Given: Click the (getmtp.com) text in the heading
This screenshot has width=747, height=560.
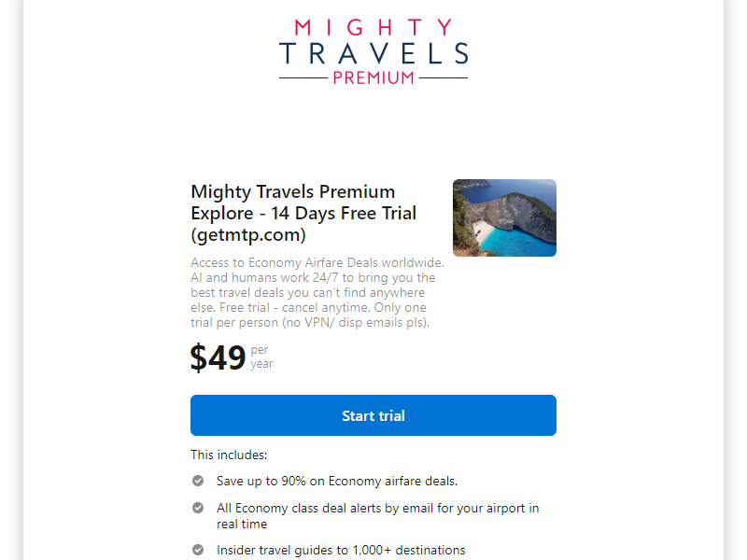Looking at the screenshot, I should [248, 234].
